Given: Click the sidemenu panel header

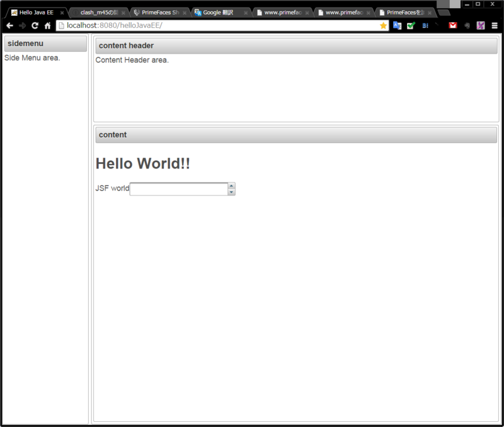Looking at the screenshot, I should point(45,44).
